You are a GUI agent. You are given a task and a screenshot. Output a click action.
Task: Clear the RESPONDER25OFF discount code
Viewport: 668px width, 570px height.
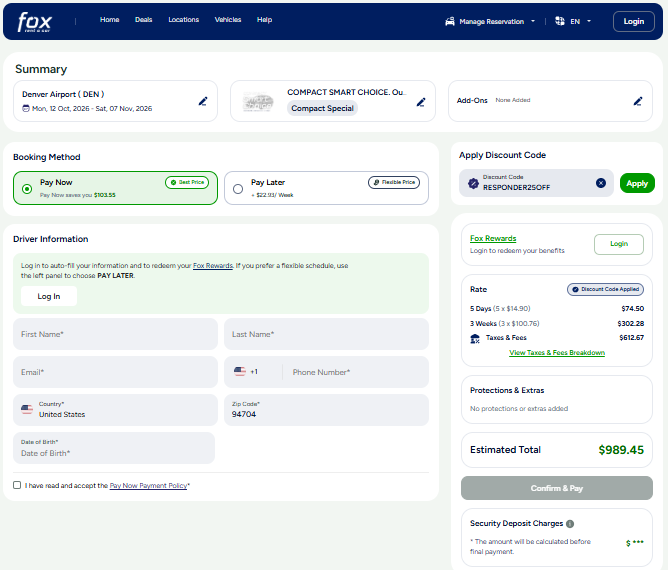[x=601, y=183]
